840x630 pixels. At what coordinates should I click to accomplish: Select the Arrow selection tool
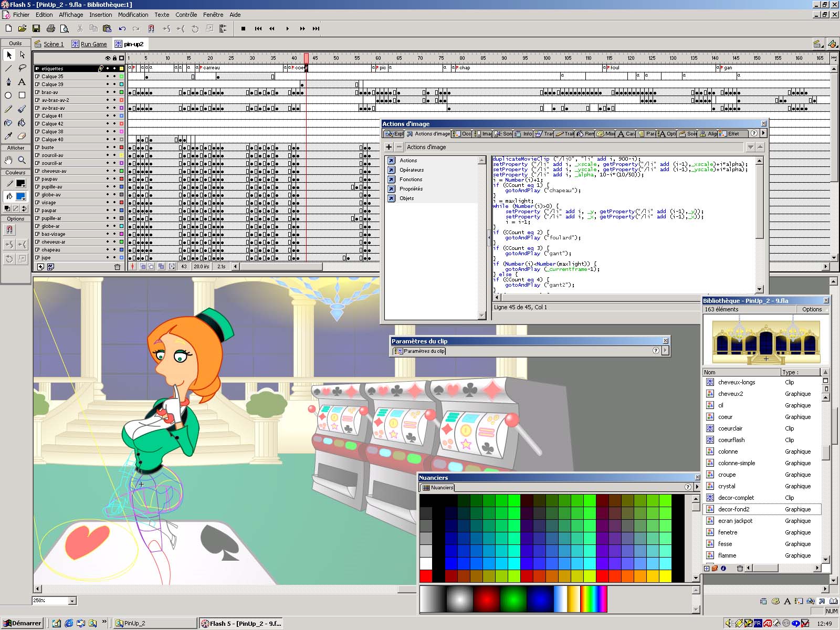point(9,55)
